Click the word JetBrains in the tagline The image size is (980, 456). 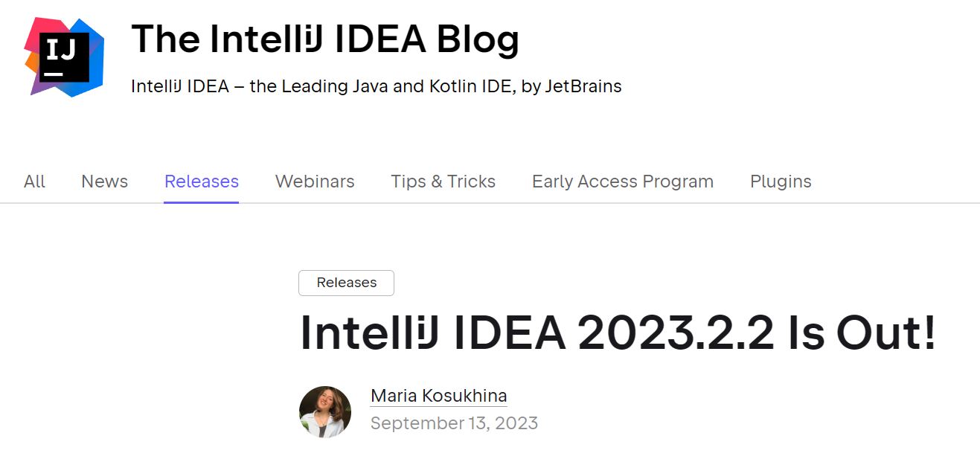tap(583, 86)
